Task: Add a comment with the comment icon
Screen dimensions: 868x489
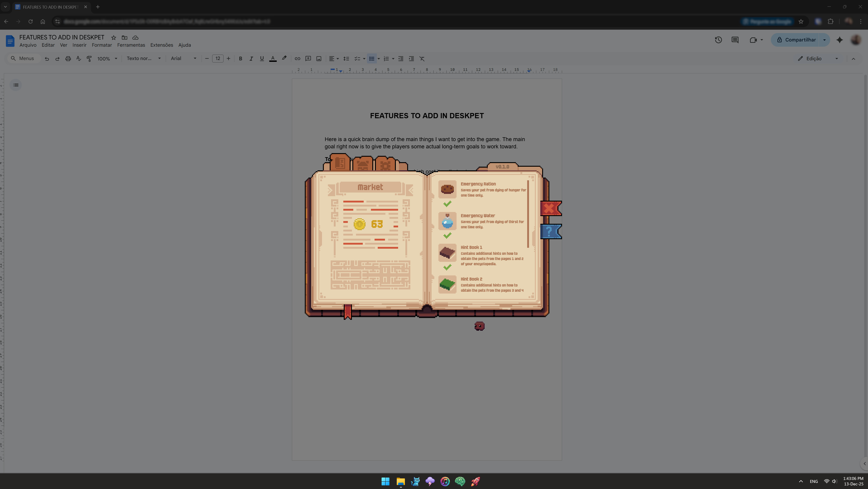Action: pos(308,58)
